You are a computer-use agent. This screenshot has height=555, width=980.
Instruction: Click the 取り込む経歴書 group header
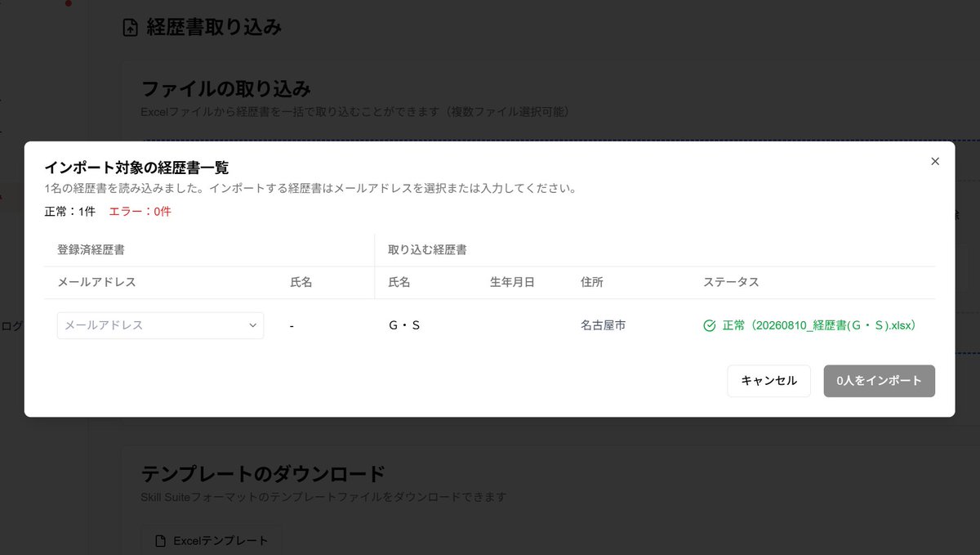coord(427,250)
